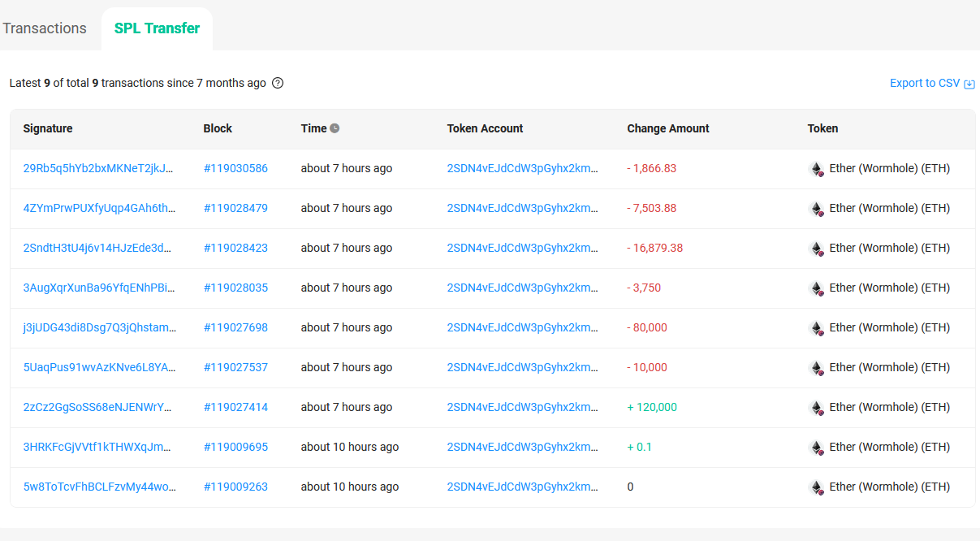
Task: View block #119027698
Action: click(235, 327)
